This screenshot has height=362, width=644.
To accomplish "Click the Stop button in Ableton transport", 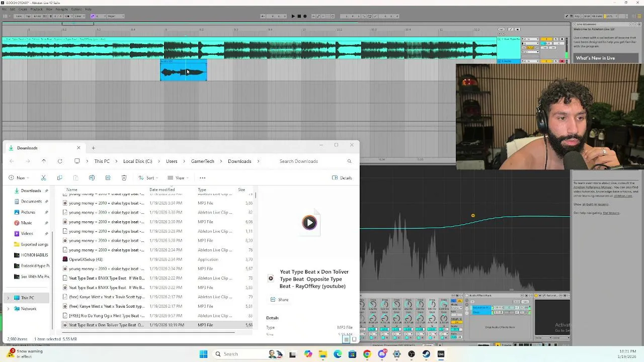I will [x=299, y=16].
